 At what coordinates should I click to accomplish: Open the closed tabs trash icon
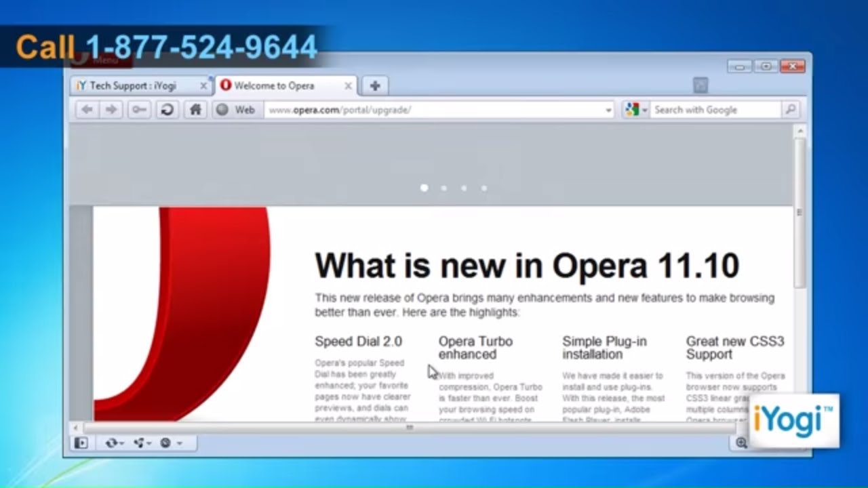click(701, 85)
